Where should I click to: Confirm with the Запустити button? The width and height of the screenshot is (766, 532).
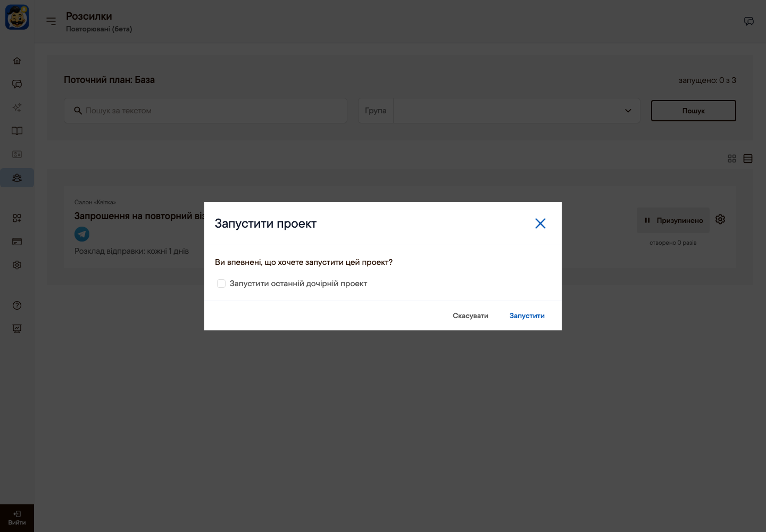tap(527, 315)
